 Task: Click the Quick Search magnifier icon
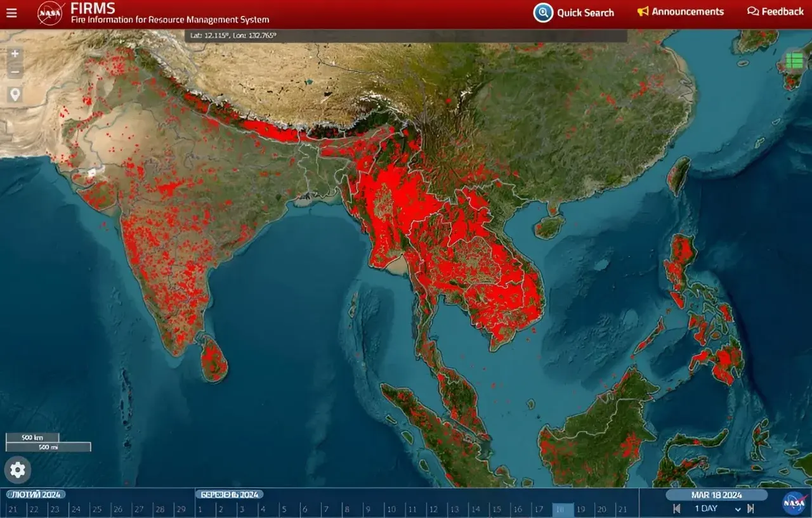[x=543, y=13]
